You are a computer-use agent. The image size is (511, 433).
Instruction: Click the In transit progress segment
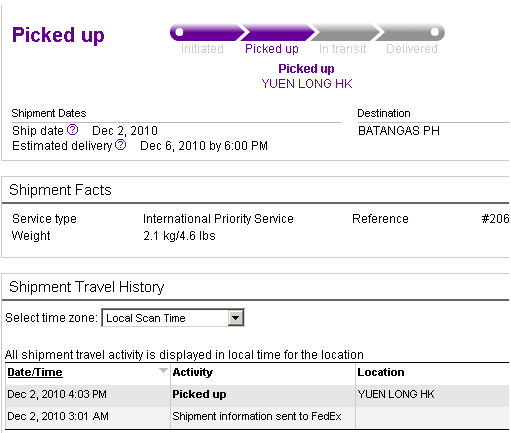[345, 32]
